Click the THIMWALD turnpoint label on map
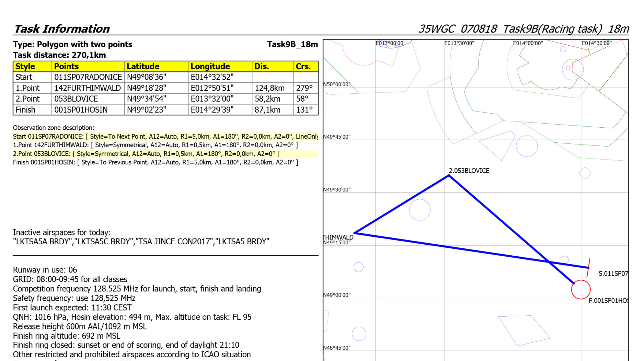This screenshot has width=644, height=361. click(x=338, y=237)
